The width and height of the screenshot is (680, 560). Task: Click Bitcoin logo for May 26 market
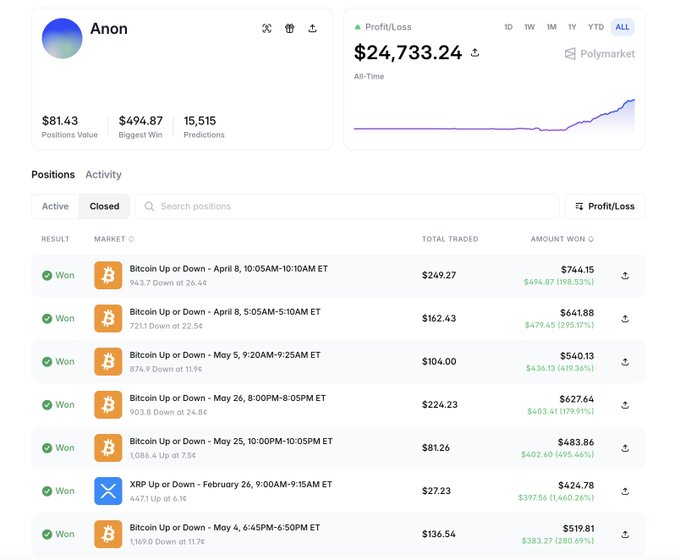(108, 404)
